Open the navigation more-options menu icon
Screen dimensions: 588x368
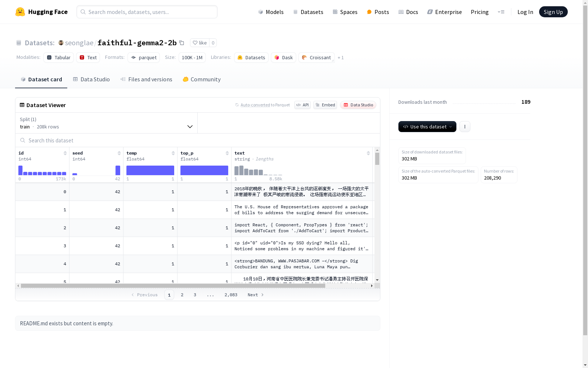501,12
